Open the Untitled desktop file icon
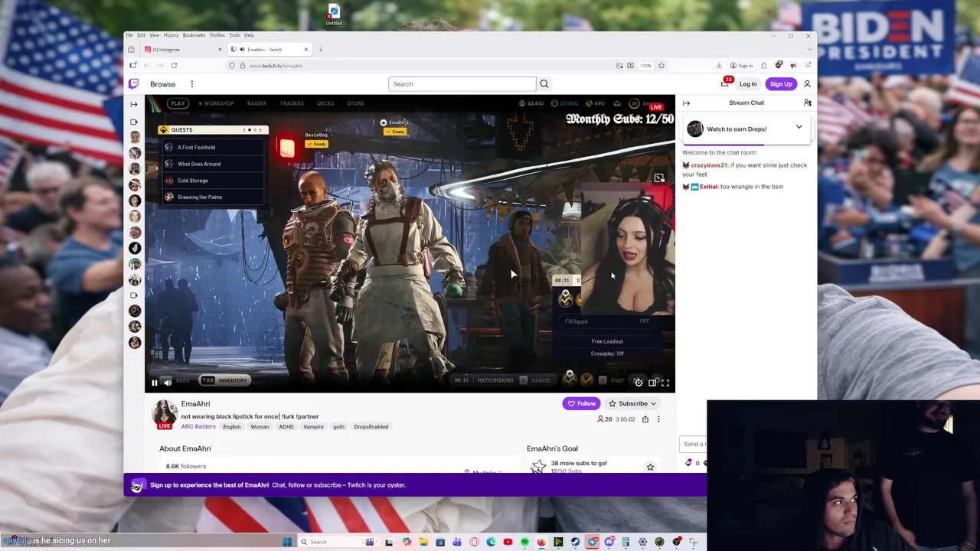The width and height of the screenshot is (980, 551). [334, 15]
